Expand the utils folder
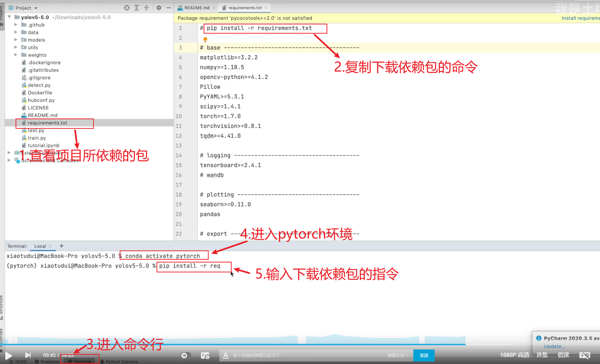 tap(16, 47)
